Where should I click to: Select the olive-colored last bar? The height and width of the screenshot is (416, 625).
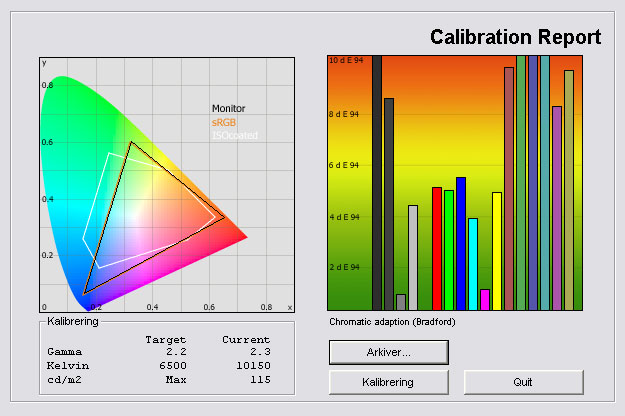pos(569,190)
